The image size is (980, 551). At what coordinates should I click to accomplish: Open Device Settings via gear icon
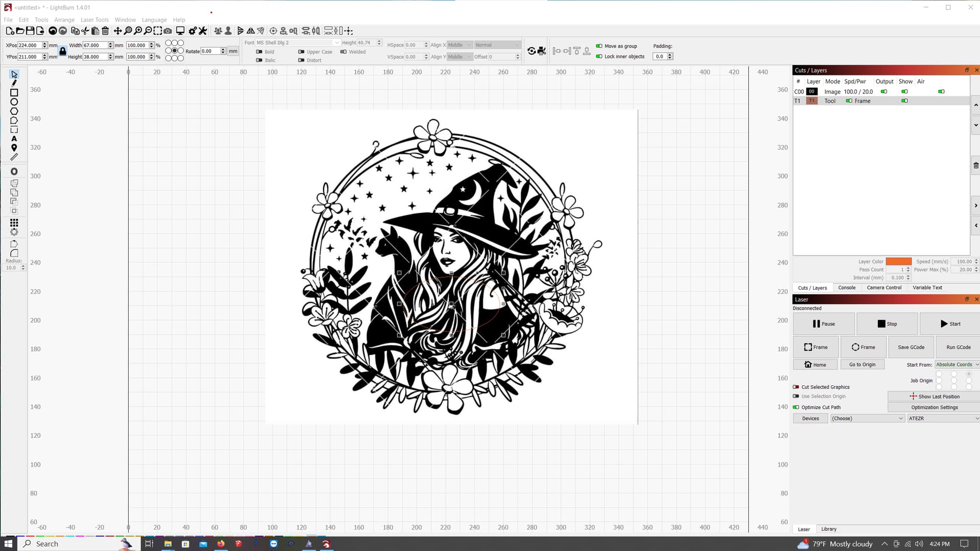(192, 31)
